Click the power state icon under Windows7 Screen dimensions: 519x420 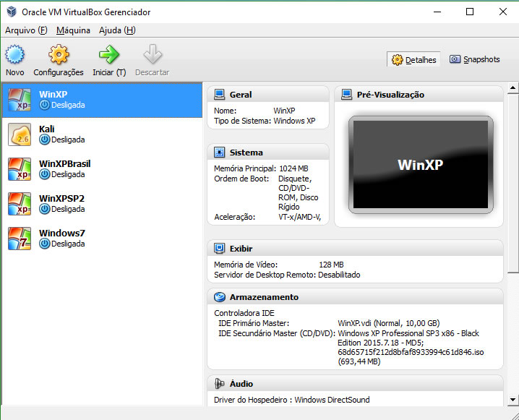click(44, 244)
